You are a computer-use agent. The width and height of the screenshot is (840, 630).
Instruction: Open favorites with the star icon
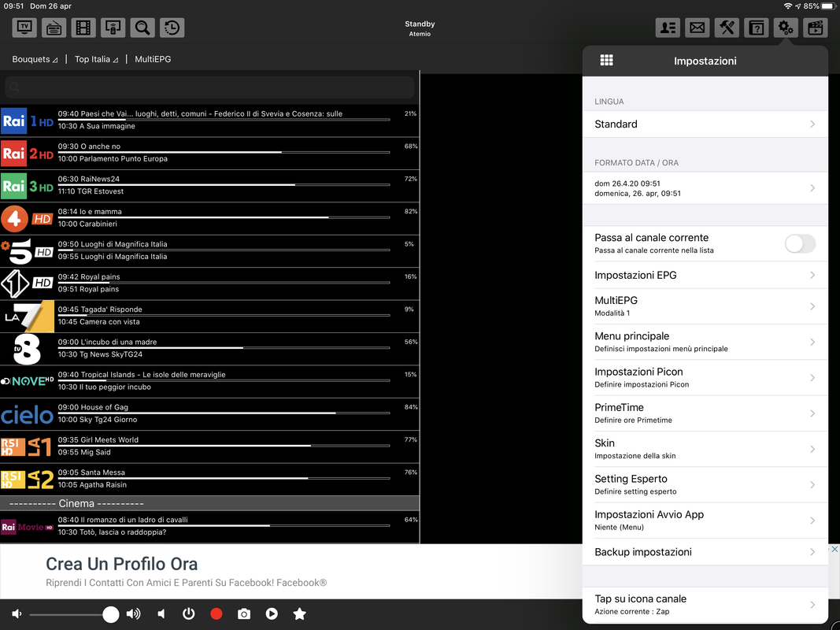(x=299, y=613)
